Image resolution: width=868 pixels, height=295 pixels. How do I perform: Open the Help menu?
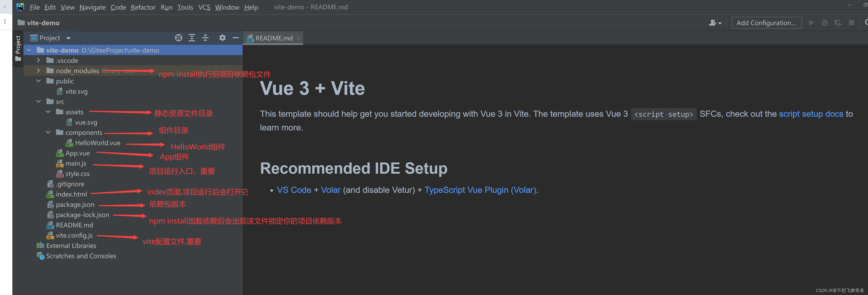[x=251, y=7]
